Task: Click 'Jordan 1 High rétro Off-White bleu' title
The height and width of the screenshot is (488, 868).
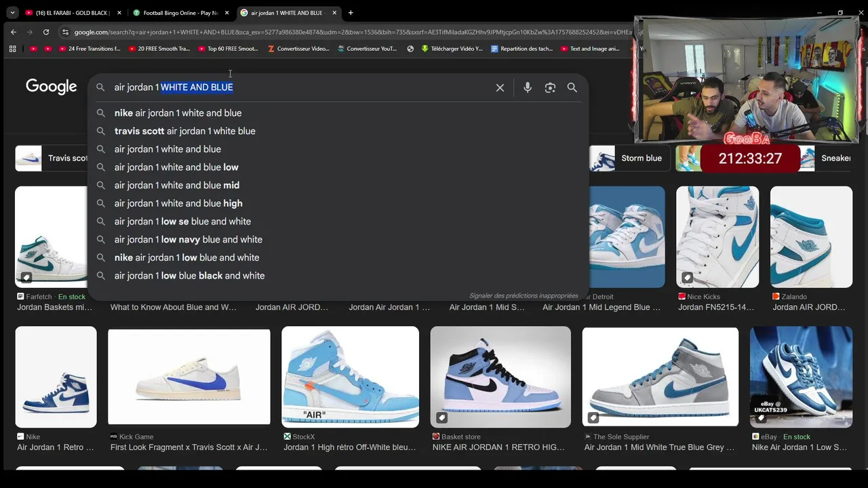Action: point(350,447)
